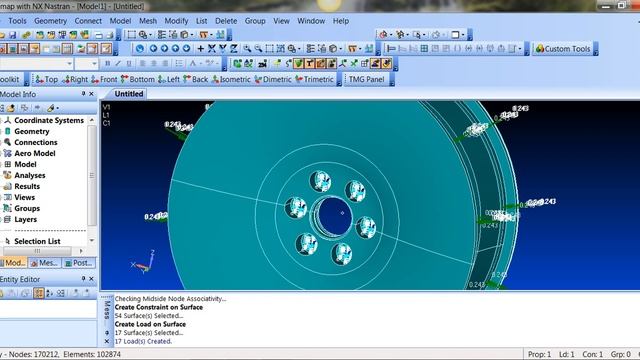Select the Top view button
This screenshot has height=360, width=640.
point(47,79)
